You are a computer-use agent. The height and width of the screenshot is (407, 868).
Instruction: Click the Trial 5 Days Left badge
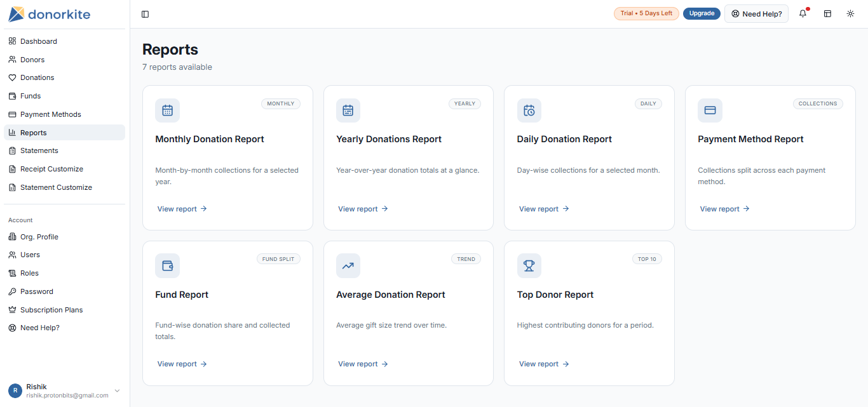tap(646, 13)
